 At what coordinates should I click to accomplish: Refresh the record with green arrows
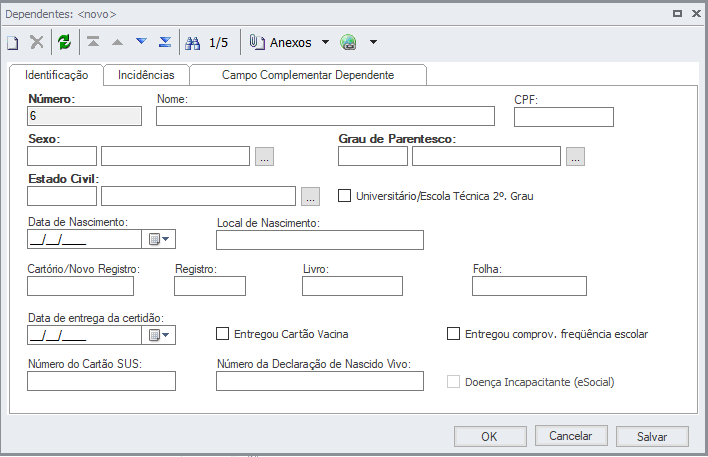click(x=65, y=42)
